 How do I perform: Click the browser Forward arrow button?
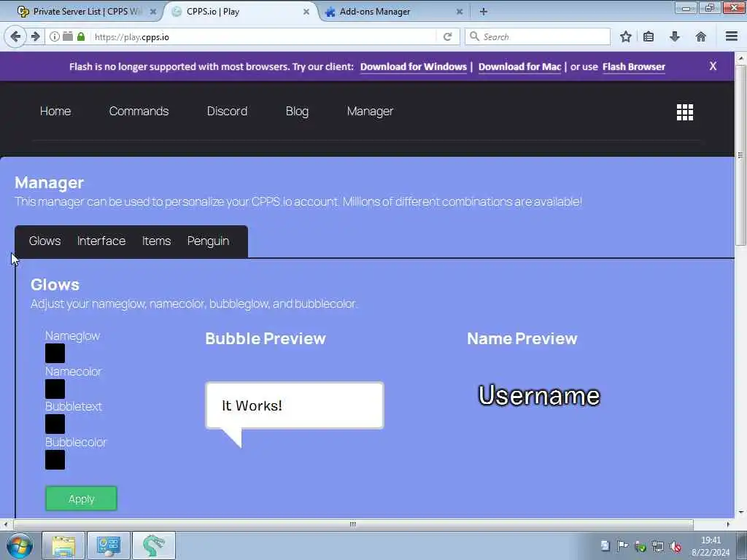pos(35,36)
